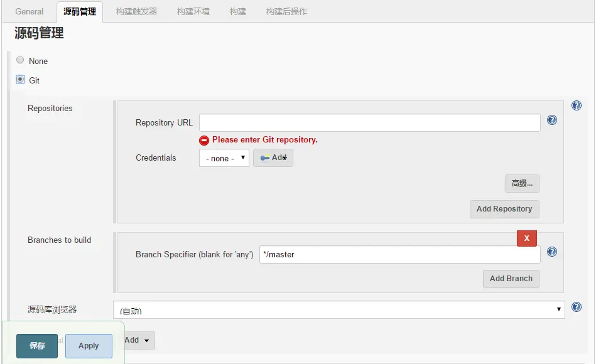The width and height of the screenshot is (596, 364).
Task: Click the Branches to build label
Action: pyautogui.click(x=59, y=240)
